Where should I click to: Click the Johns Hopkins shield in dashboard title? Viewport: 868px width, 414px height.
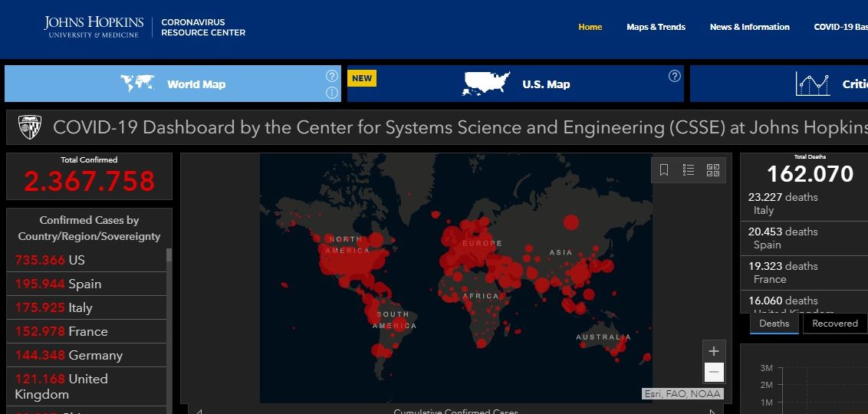click(x=29, y=127)
